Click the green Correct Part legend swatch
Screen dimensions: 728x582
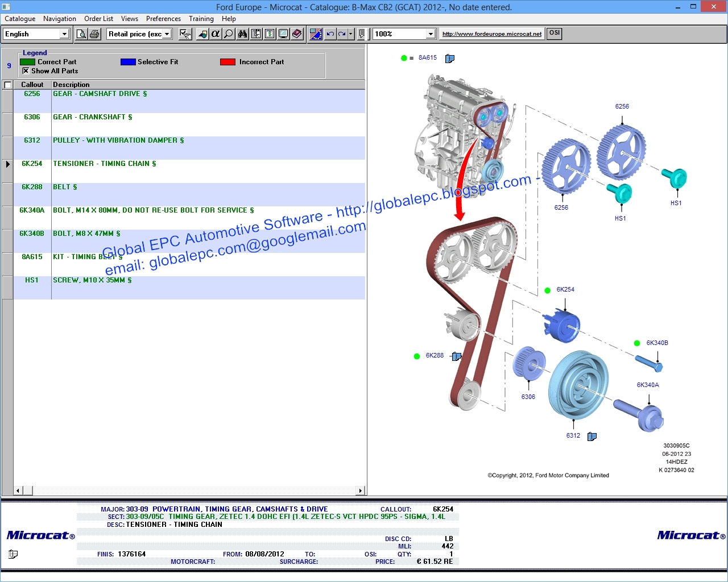28,62
